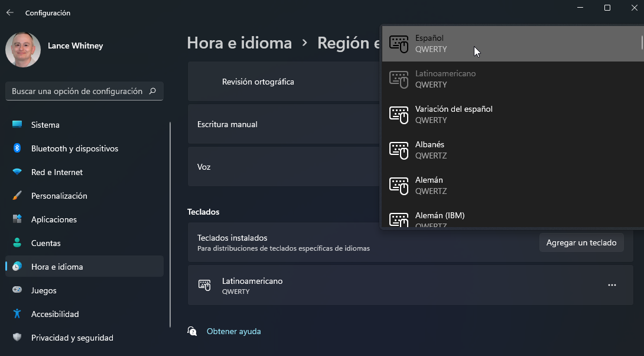Click the keyboard list scrollbar
Viewport: 644px width, 356px height.
click(x=642, y=43)
